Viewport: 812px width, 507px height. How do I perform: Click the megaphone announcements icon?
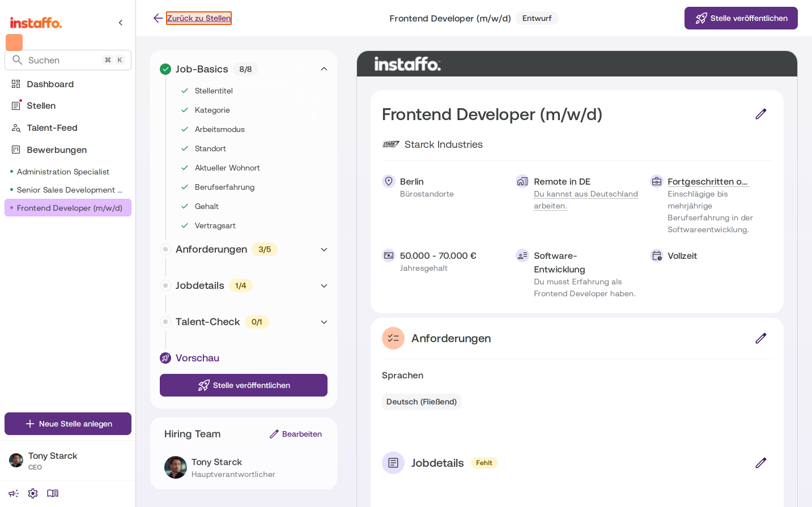click(x=14, y=493)
